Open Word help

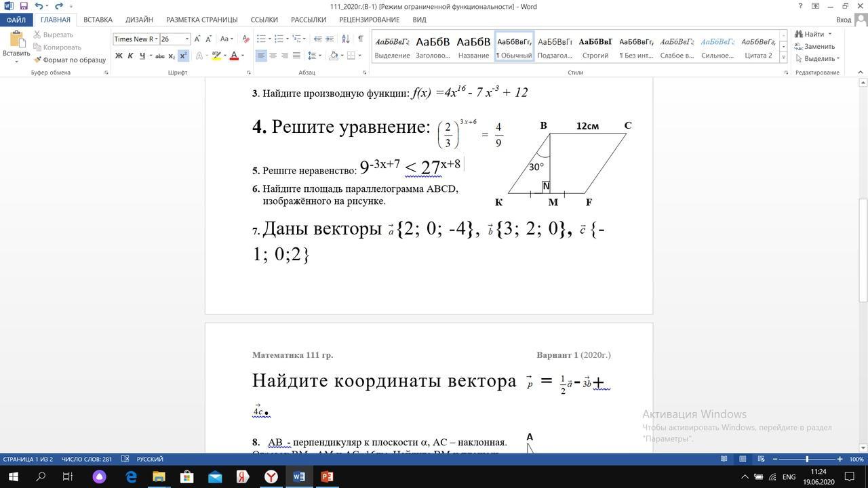tap(800, 6)
